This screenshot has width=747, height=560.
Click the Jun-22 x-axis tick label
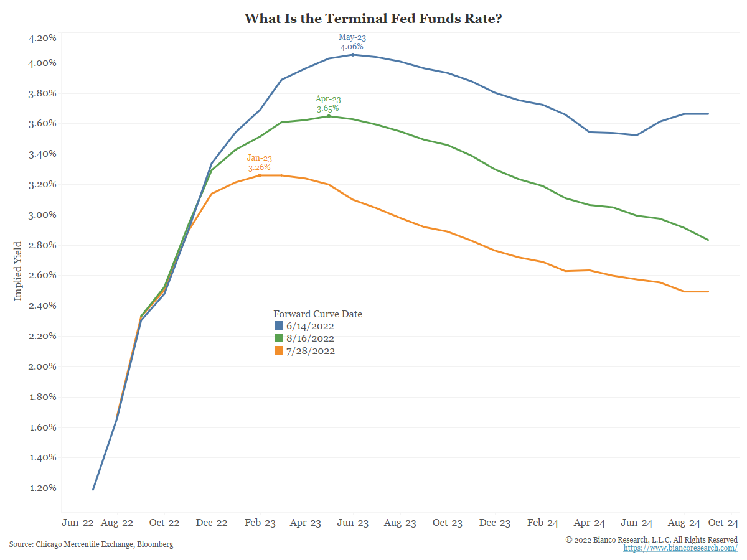pos(78,523)
